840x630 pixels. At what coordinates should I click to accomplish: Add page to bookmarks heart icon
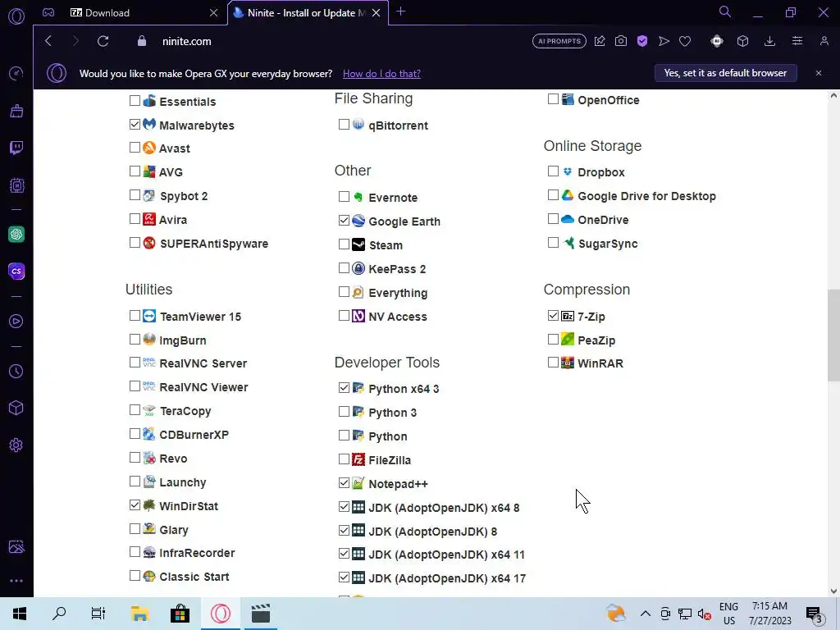click(685, 41)
